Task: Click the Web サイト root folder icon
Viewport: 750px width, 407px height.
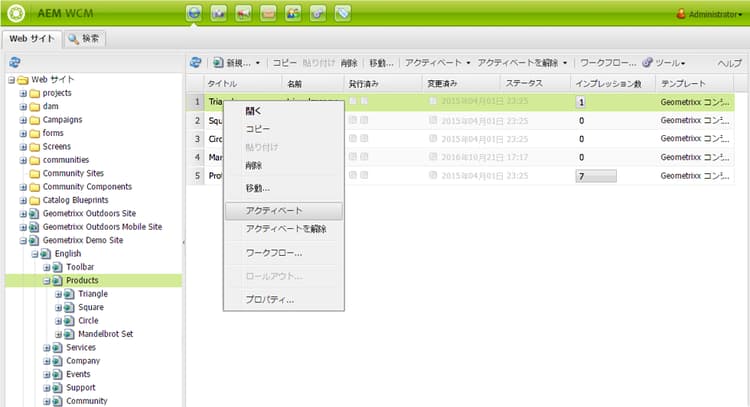Action: [x=22, y=80]
